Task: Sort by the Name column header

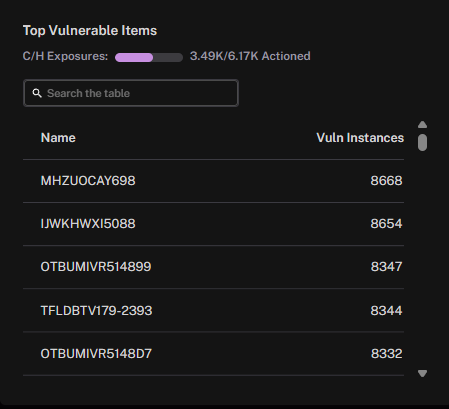Action: [x=58, y=138]
